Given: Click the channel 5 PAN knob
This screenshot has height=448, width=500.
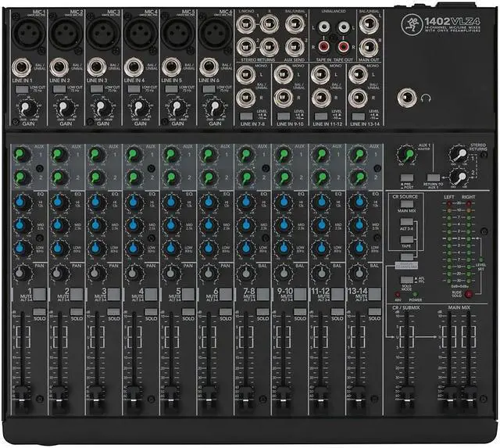Looking at the screenshot, I should [x=169, y=274].
